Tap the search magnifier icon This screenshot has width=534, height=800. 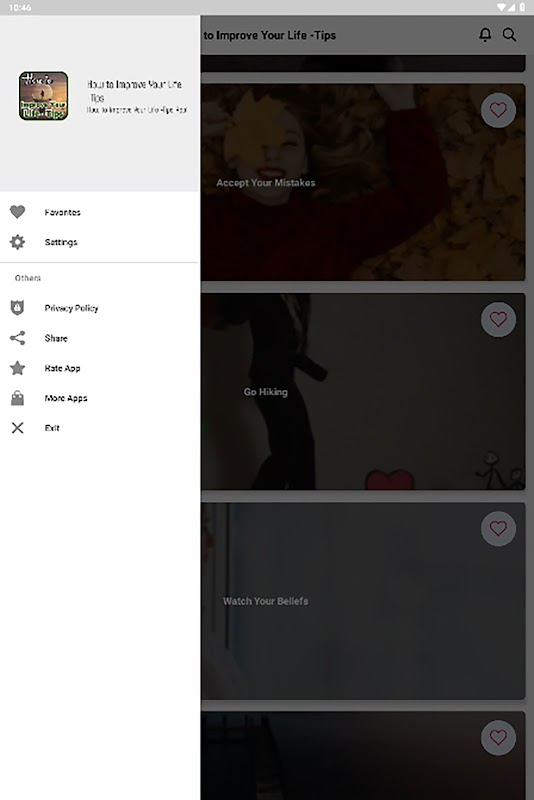pyautogui.click(x=509, y=35)
